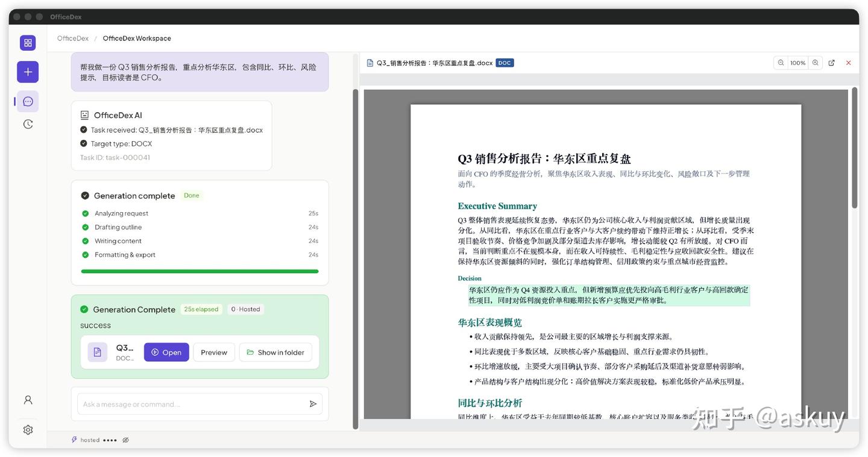Zoom out the document preview

tap(781, 63)
